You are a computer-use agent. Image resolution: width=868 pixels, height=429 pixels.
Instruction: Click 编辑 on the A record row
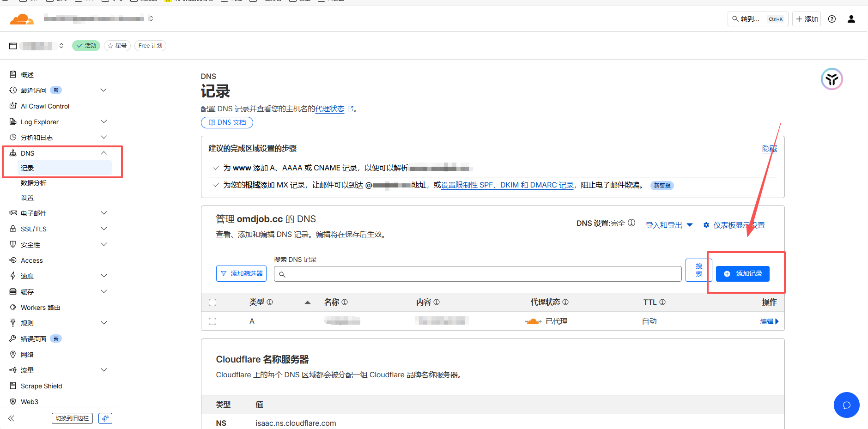(770, 321)
